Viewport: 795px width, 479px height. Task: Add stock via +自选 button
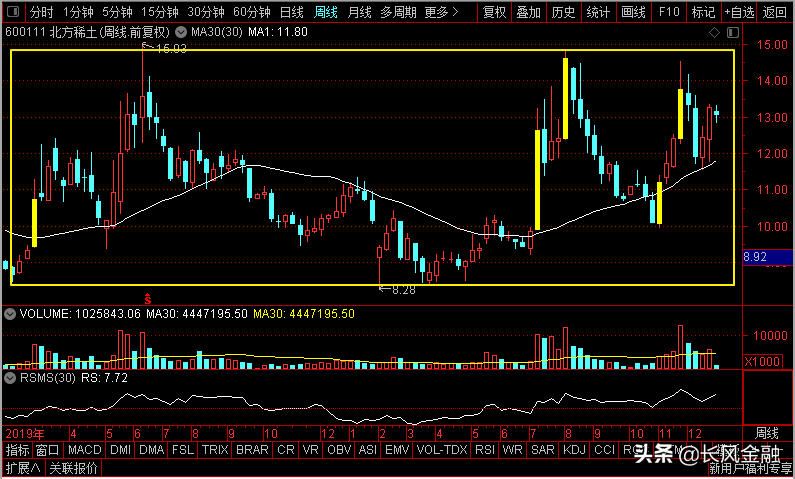point(739,12)
